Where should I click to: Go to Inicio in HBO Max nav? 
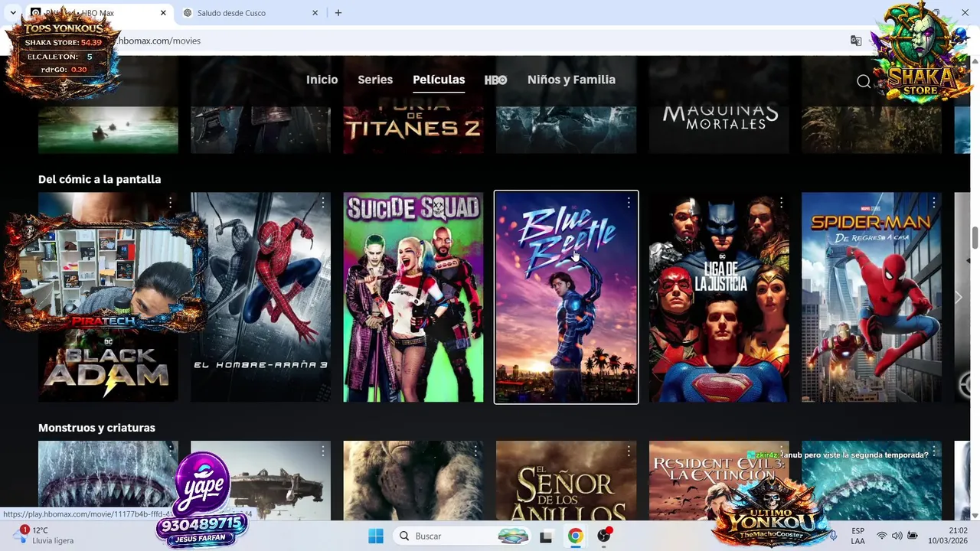coord(322,80)
